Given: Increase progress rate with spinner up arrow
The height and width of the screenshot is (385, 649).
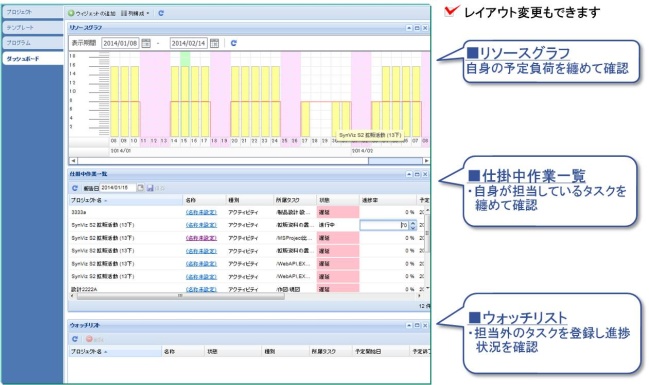Looking at the screenshot, I should click(x=413, y=223).
